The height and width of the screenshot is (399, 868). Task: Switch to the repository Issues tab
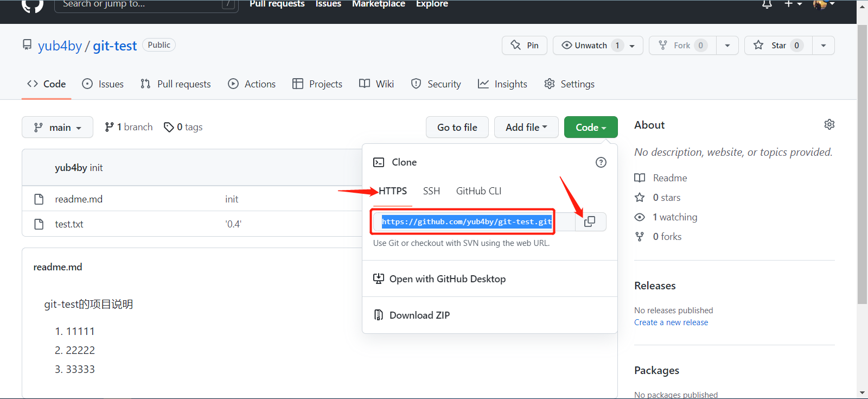click(x=103, y=84)
